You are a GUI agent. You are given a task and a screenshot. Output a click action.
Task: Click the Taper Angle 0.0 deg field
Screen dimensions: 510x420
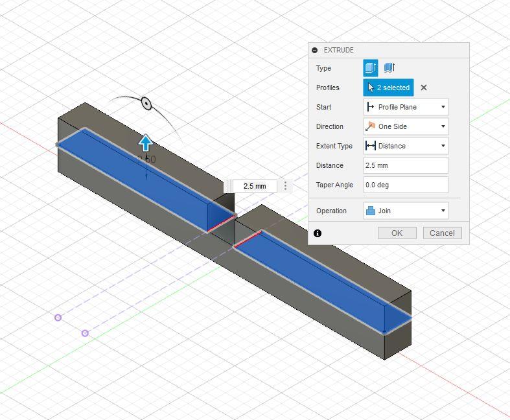coord(406,185)
